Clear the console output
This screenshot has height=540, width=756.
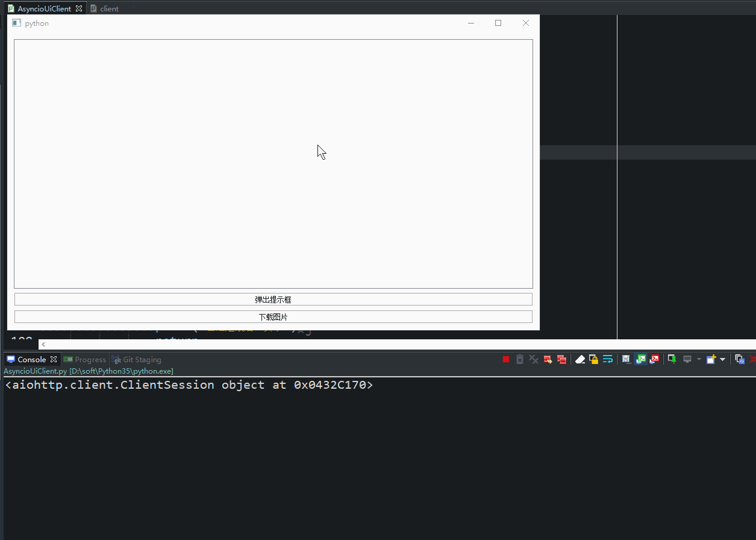coord(580,359)
